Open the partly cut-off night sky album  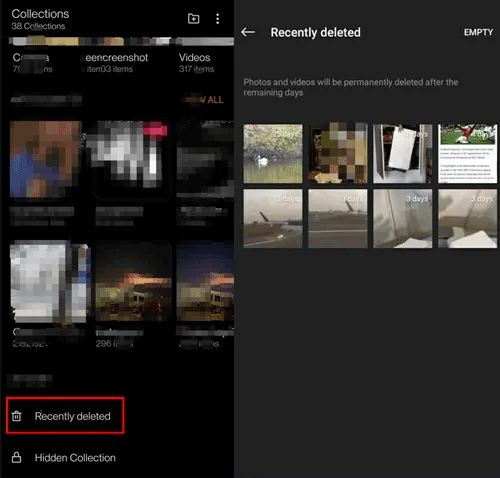coord(205,282)
